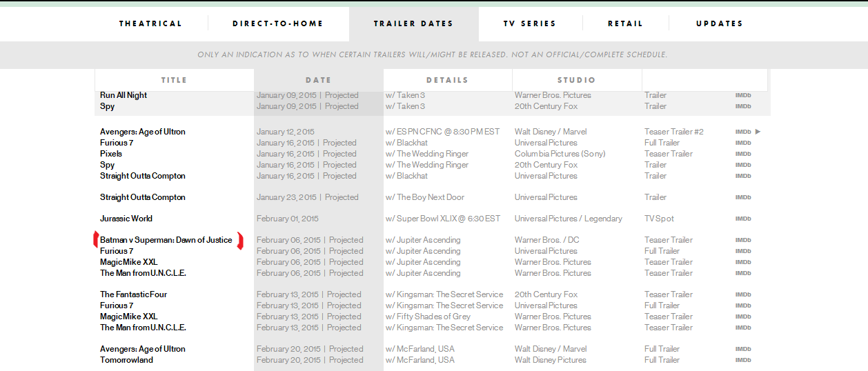Go to the Retail tab
This screenshot has width=868, height=371.
pyautogui.click(x=625, y=23)
